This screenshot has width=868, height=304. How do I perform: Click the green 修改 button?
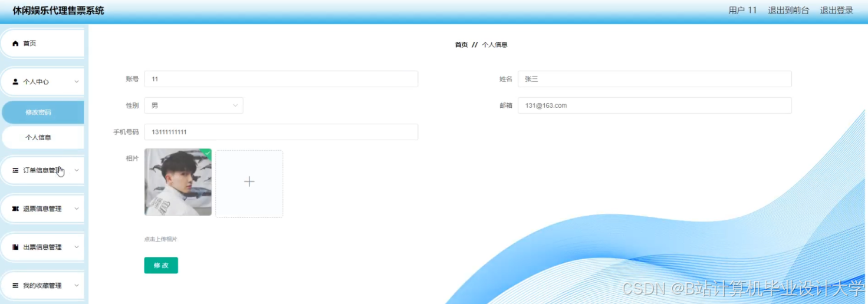(161, 265)
